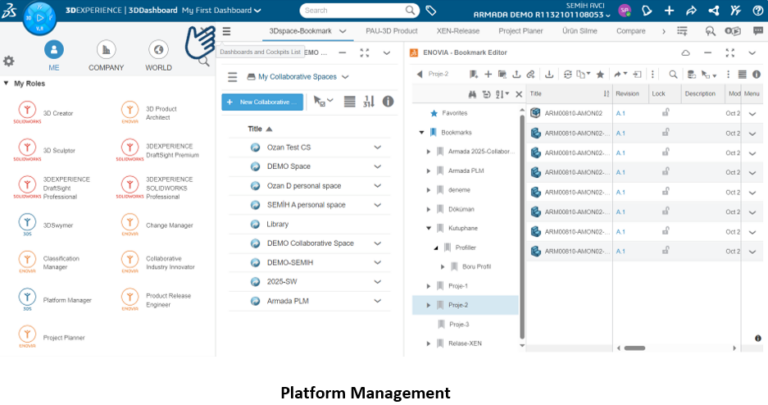Click the star icon in Bookmark Editor toolbar
The height and width of the screenshot is (405, 768).
(599, 74)
